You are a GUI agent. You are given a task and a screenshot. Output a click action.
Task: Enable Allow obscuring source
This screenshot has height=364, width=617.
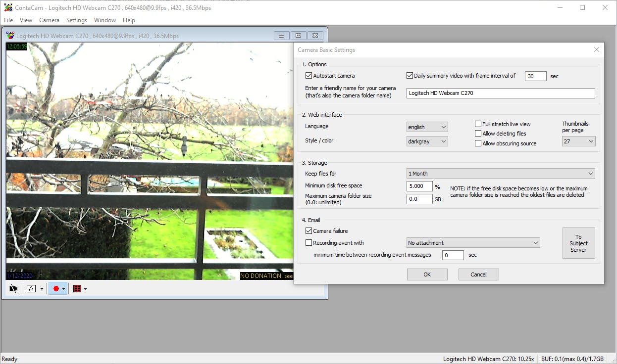(x=478, y=143)
